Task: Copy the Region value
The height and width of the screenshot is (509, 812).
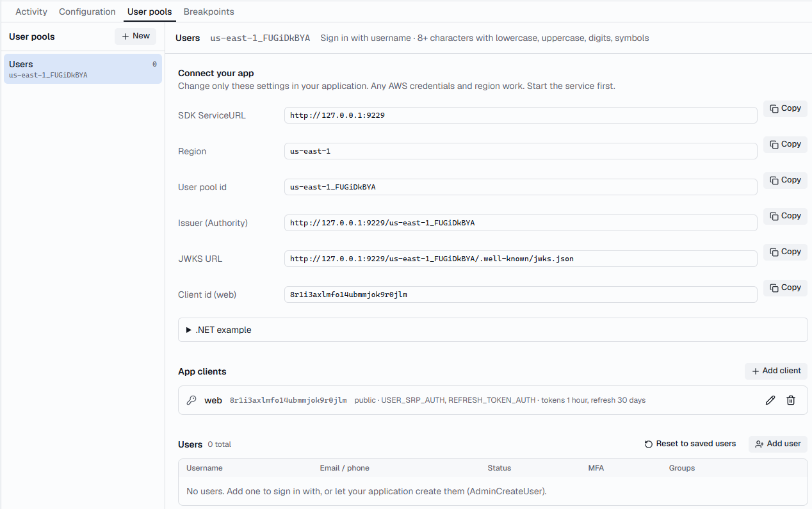Action: tap(785, 144)
